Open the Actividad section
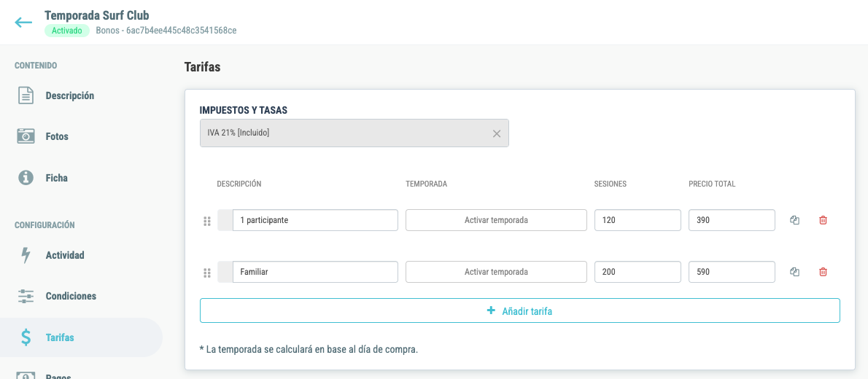 point(65,255)
